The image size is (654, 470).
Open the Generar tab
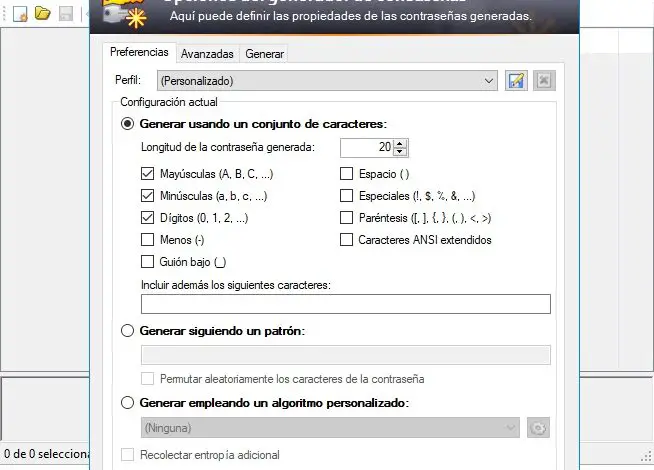coord(264,53)
